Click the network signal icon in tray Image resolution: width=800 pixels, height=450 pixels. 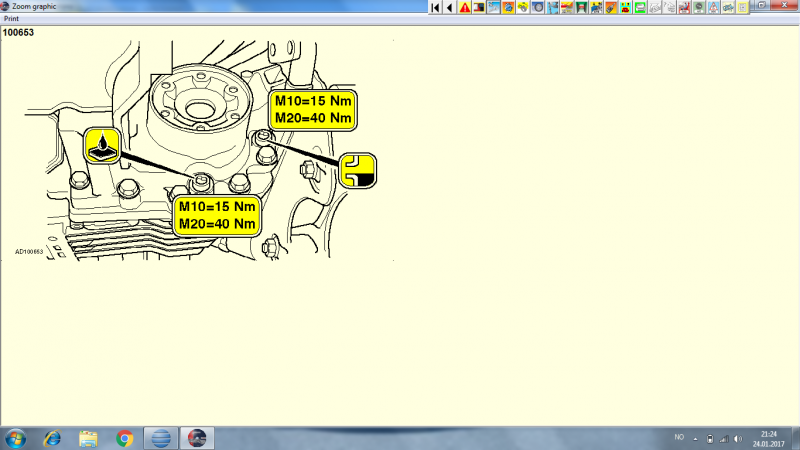pos(723,438)
